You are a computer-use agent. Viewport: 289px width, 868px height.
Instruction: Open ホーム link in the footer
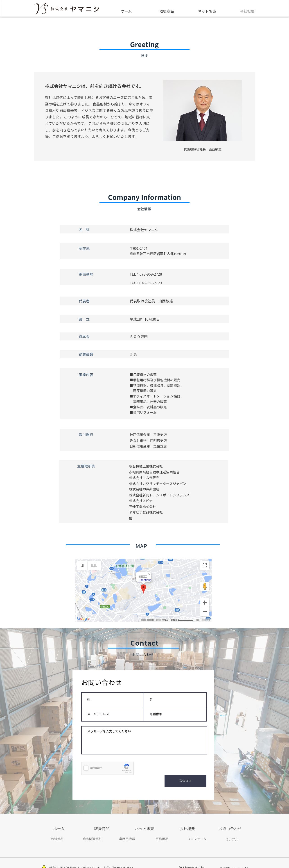tap(59, 829)
